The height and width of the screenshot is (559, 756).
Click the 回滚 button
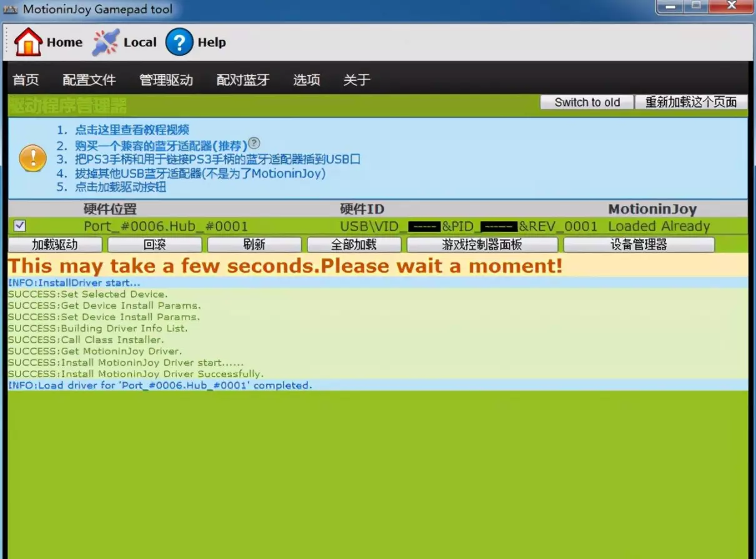(154, 244)
